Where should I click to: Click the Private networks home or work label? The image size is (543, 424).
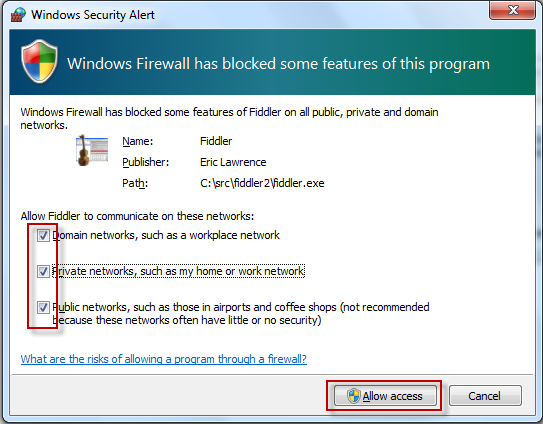(178, 271)
